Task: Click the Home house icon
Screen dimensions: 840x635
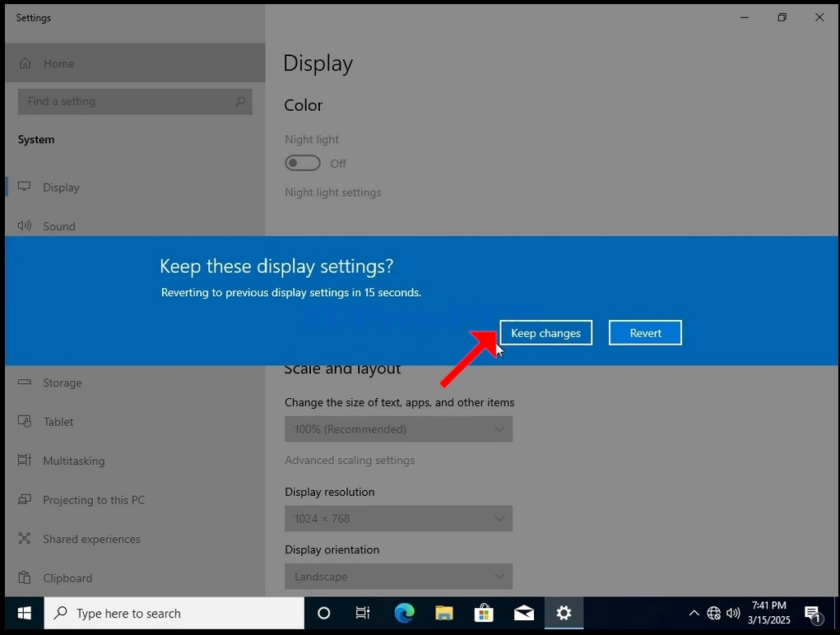Action: click(26, 63)
